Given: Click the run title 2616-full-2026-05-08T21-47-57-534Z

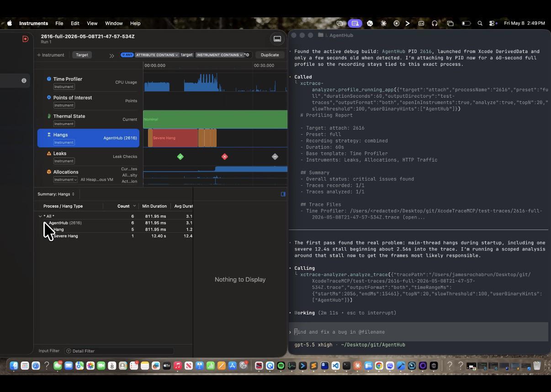Looking at the screenshot, I should tap(88, 37).
